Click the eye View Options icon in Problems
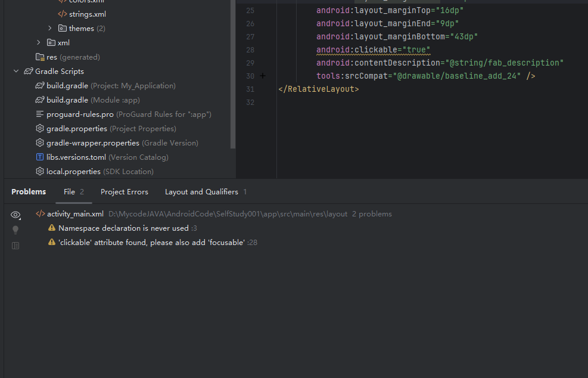This screenshot has width=588, height=378. [15, 215]
